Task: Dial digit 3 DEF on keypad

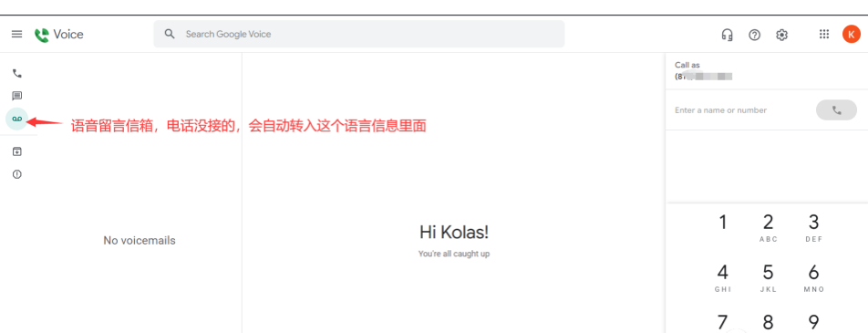Action: [x=813, y=228]
